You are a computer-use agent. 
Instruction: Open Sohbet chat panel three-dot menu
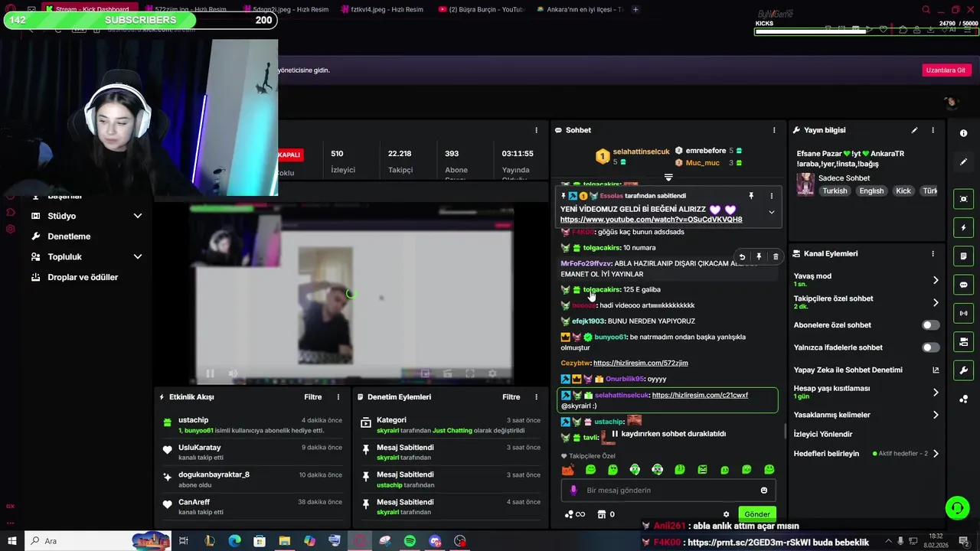[774, 130]
